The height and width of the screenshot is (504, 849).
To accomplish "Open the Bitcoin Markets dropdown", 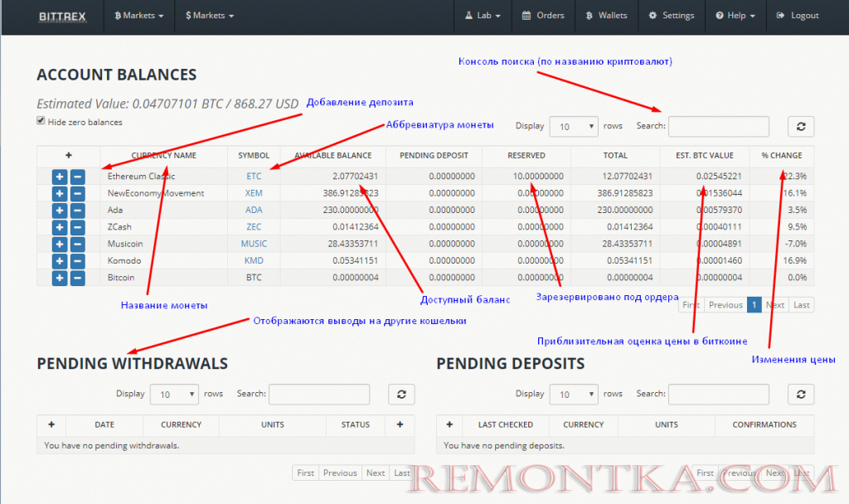I will coord(139,16).
